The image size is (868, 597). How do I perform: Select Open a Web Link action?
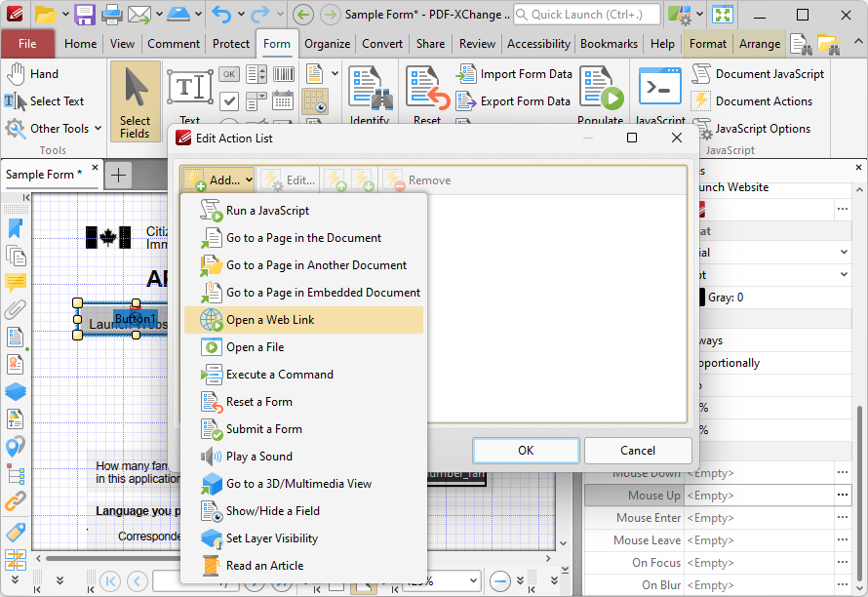[x=304, y=320]
